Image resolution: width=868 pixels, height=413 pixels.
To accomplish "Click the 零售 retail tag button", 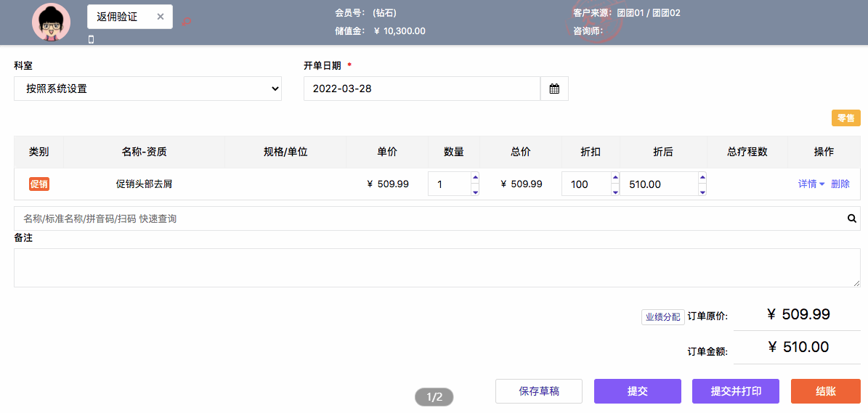I will 846,118.
